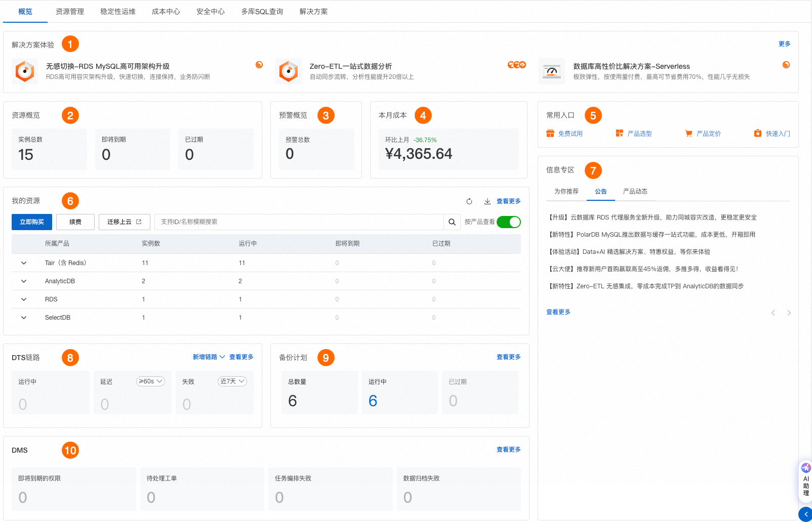
Task: Click 查看更多 in 我的资源
Action: click(509, 201)
